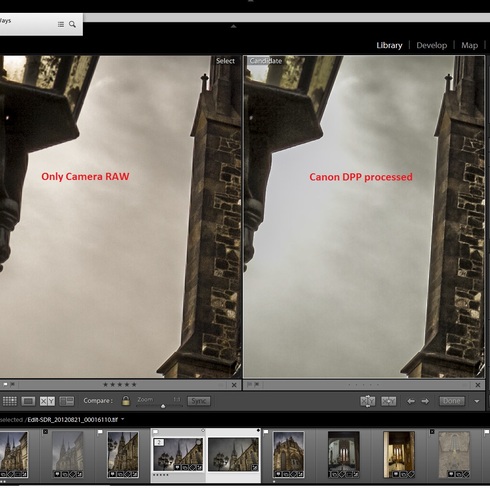Image resolution: width=490 pixels, height=489 pixels.
Task: Toggle the Link Focus lock icon
Action: [126, 401]
